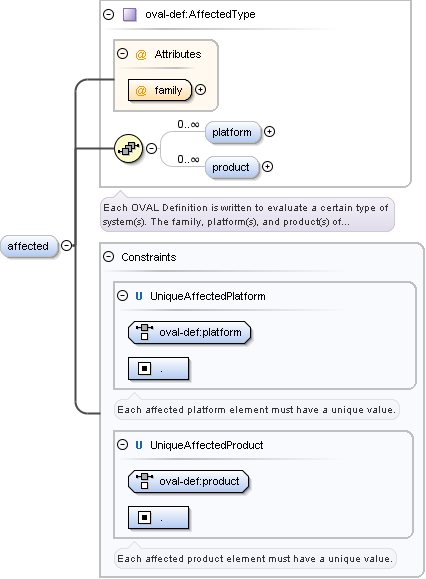Screen dimensions: 426x579
Task: Collapse the affected element node
Action: (x=66, y=245)
